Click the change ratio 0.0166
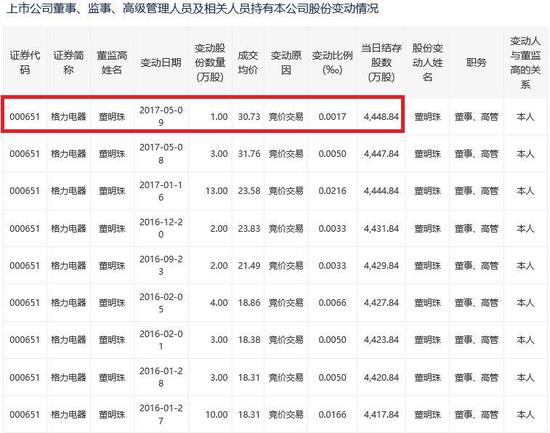Screen dimensions: 550x433 [x=332, y=415]
